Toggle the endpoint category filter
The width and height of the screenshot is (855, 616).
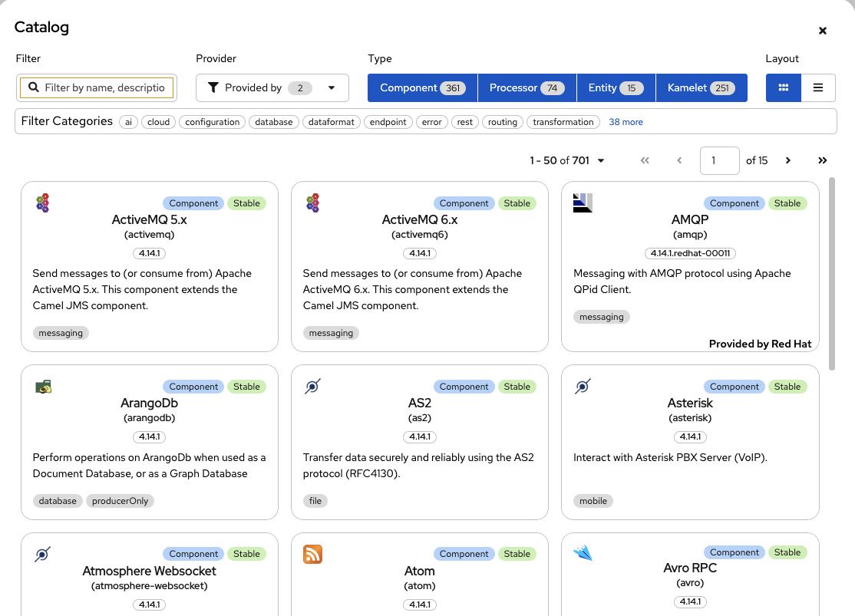388,122
